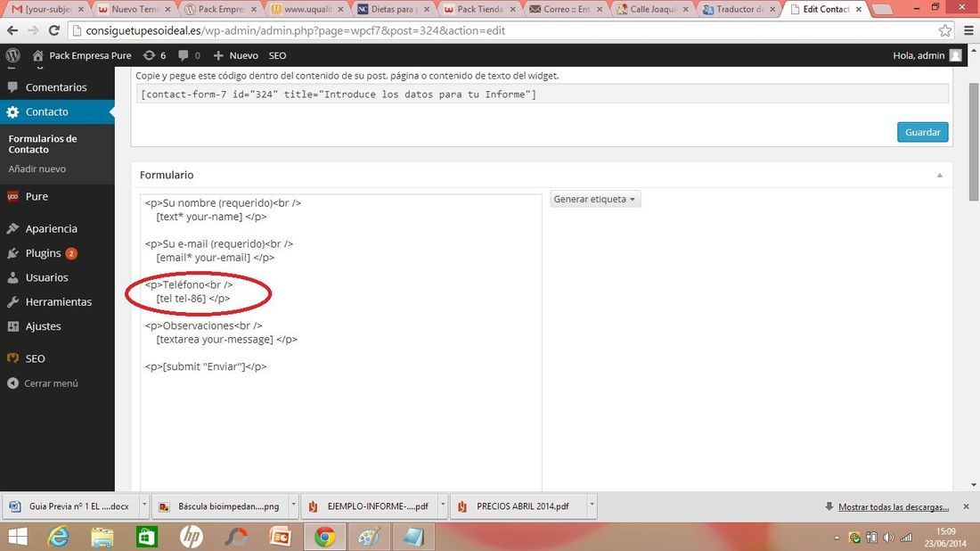Open Comentarios in the sidebar

[57, 87]
